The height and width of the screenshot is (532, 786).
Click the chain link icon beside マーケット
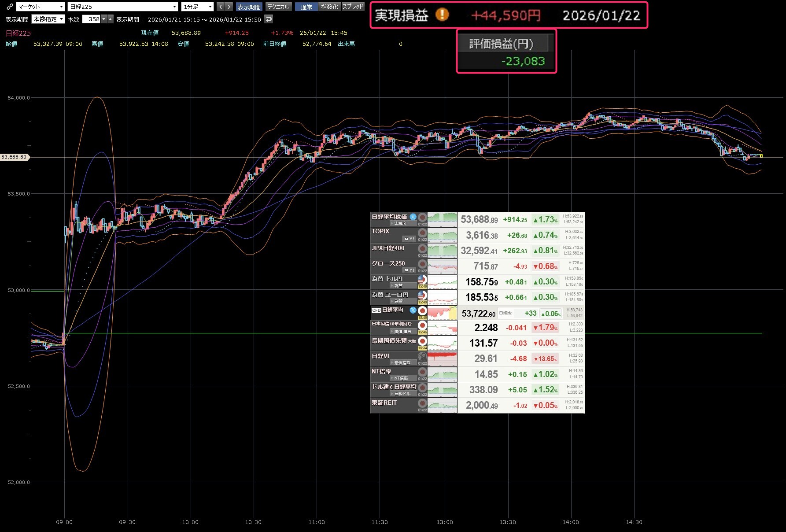[10, 7]
